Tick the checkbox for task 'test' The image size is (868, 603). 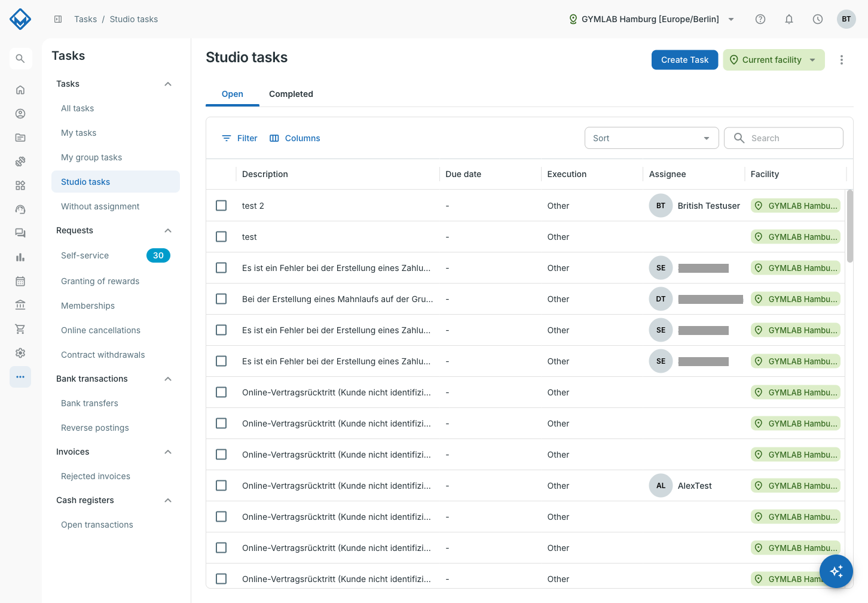(x=221, y=237)
